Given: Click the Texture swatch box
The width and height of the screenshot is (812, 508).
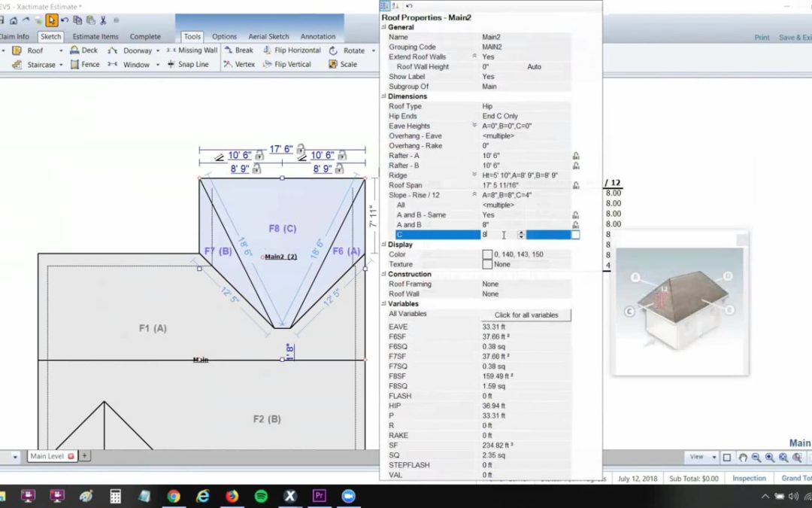Looking at the screenshot, I should point(486,264).
